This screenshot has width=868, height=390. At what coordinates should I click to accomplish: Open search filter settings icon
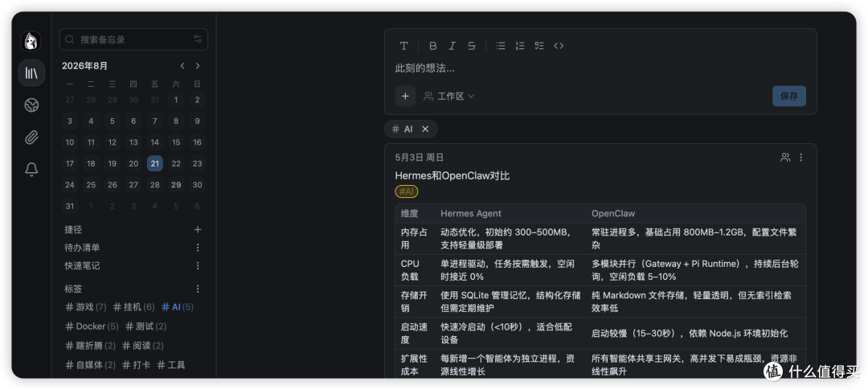[198, 39]
